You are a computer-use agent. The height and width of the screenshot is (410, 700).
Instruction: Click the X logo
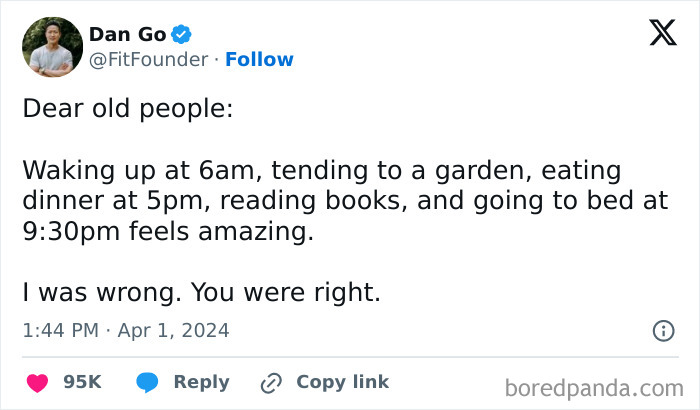pos(655,35)
